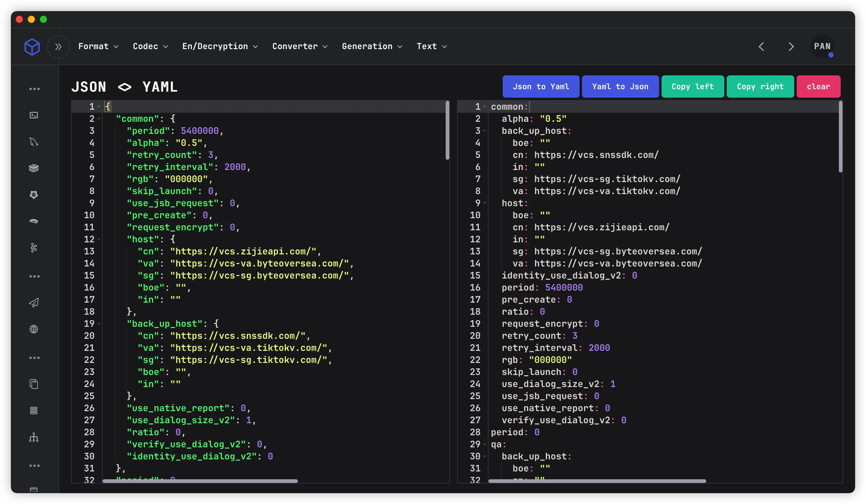This screenshot has height=504, width=866.
Task: Select the Redis stack icon in sidebar
Action: coord(34,168)
